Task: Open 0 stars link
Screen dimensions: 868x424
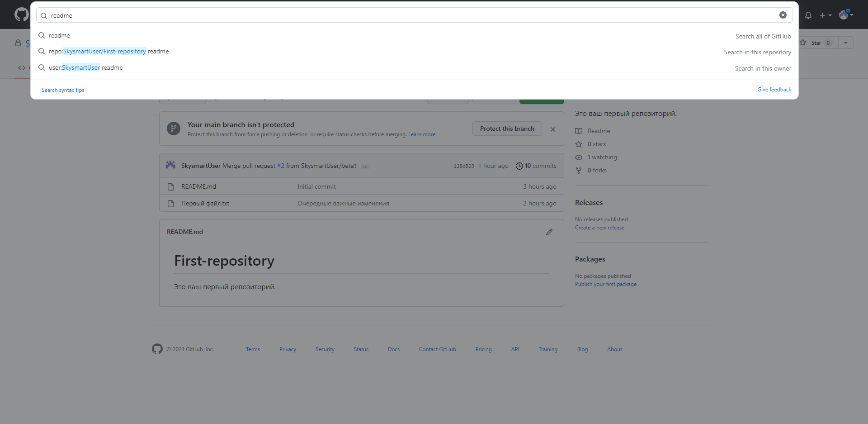Action: (597, 144)
